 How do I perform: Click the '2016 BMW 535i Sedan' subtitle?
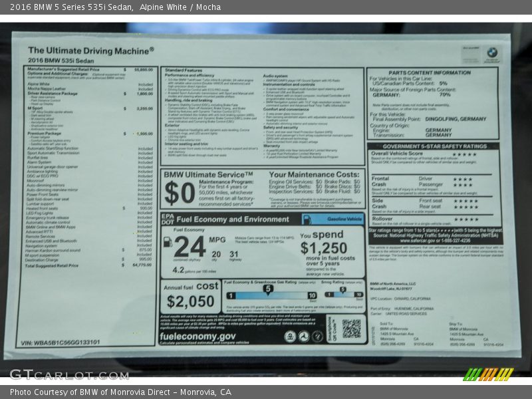(x=61, y=61)
